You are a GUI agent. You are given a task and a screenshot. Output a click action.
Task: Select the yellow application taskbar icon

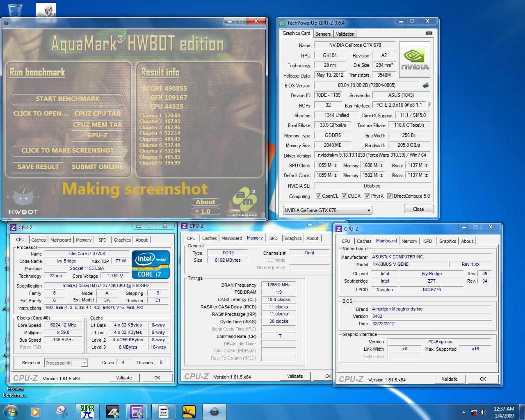click(189, 411)
